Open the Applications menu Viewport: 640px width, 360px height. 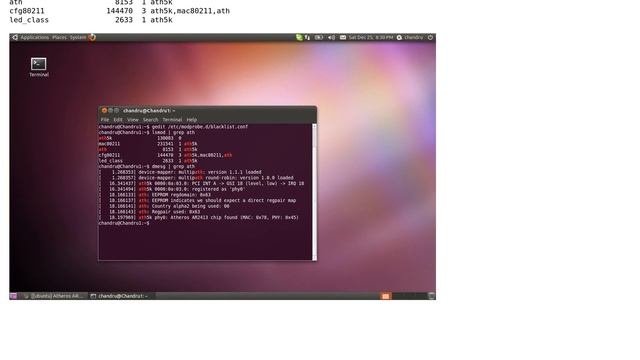pyautogui.click(x=35, y=38)
